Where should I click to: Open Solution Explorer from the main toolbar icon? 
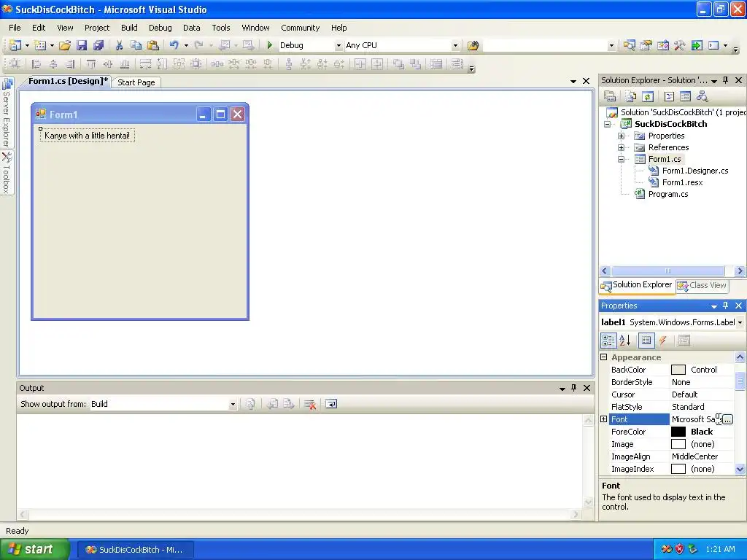(x=630, y=45)
